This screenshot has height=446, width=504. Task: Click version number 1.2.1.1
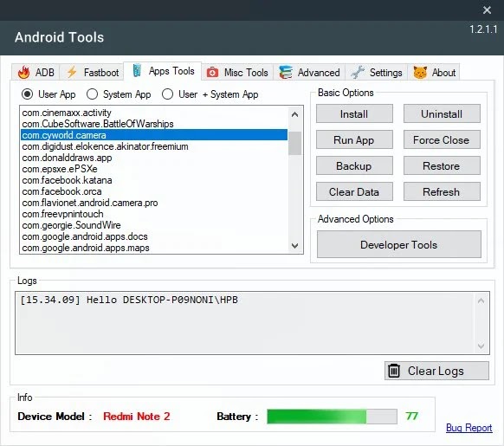pos(483,29)
